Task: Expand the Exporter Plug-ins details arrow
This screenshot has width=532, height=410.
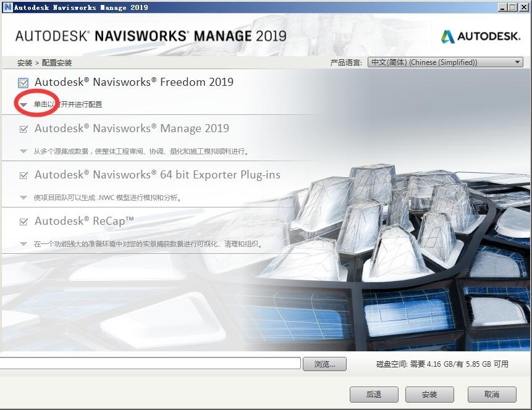Action: [x=23, y=198]
